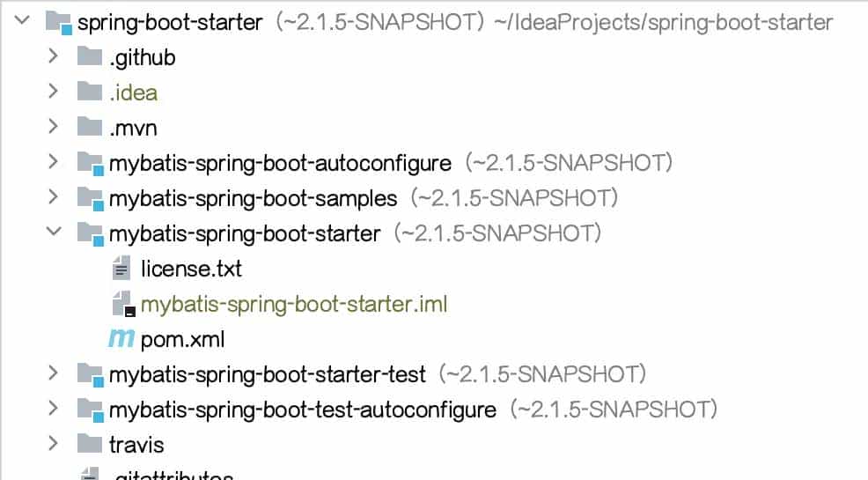Expand the travis folder arrow
Image resolution: width=868 pixels, height=480 pixels.
pyautogui.click(x=53, y=444)
